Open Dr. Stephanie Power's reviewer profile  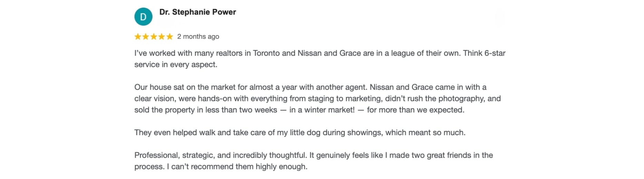pyautogui.click(x=197, y=12)
